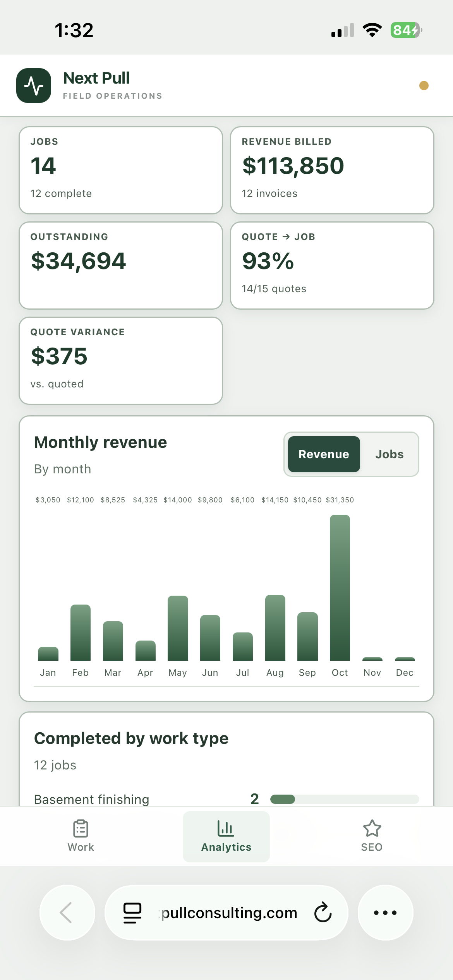Go to SEO tab label
This screenshot has width=453, height=980.
[372, 847]
